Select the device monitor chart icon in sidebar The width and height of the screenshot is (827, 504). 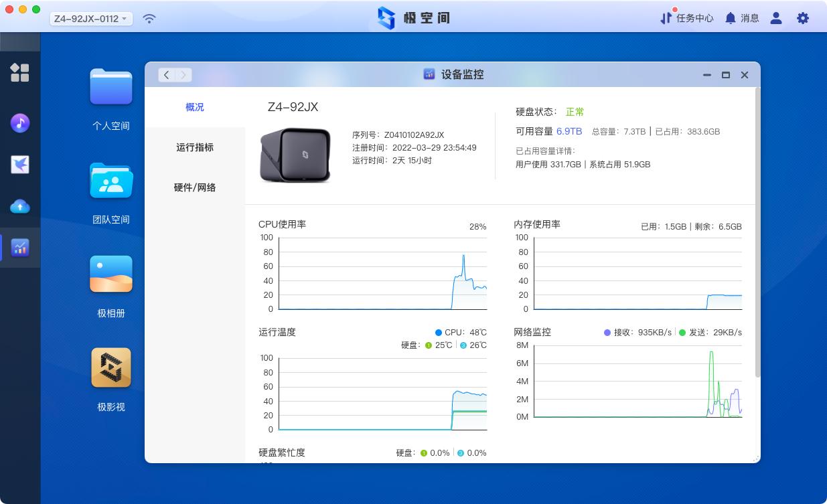tap(20, 248)
